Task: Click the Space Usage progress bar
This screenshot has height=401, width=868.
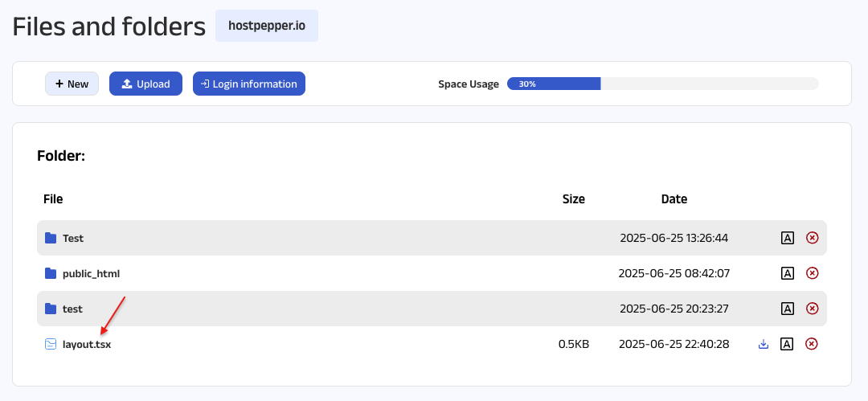Action: coord(662,84)
